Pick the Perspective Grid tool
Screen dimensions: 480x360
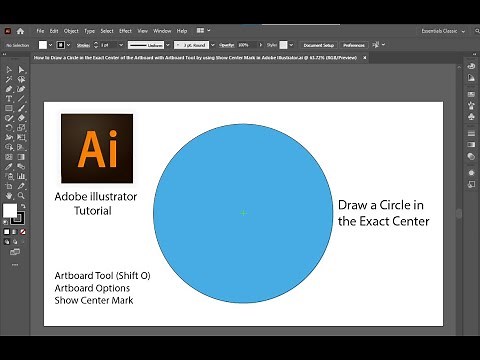tap(21, 147)
